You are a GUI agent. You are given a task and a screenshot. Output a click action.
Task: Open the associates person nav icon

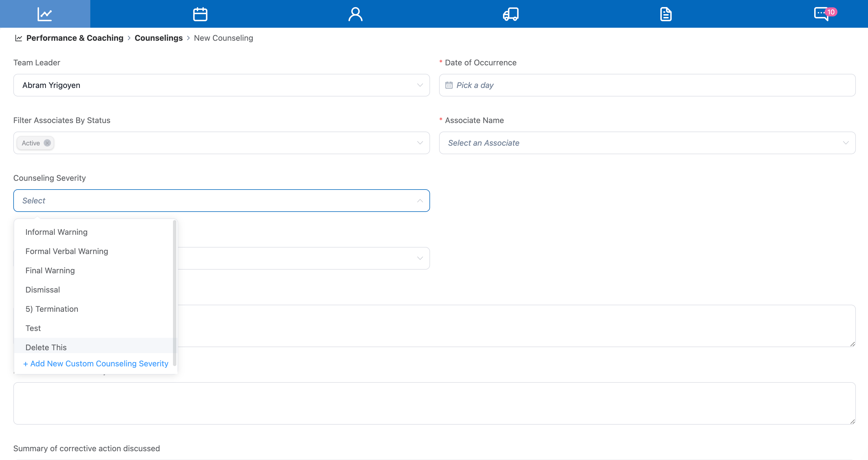point(355,14)
